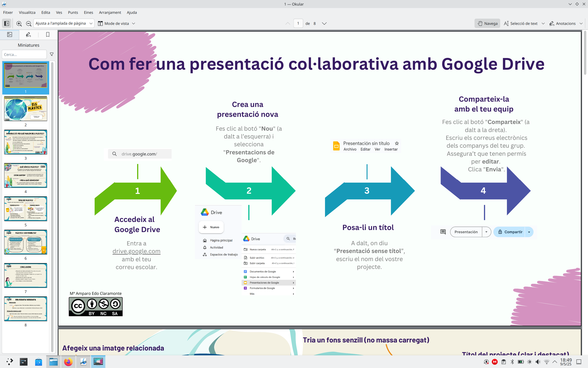Image resolution: width=588 pixels, height=368 pixels.
Task: Click the screen brightness tray icon
Action: [529, 362]
